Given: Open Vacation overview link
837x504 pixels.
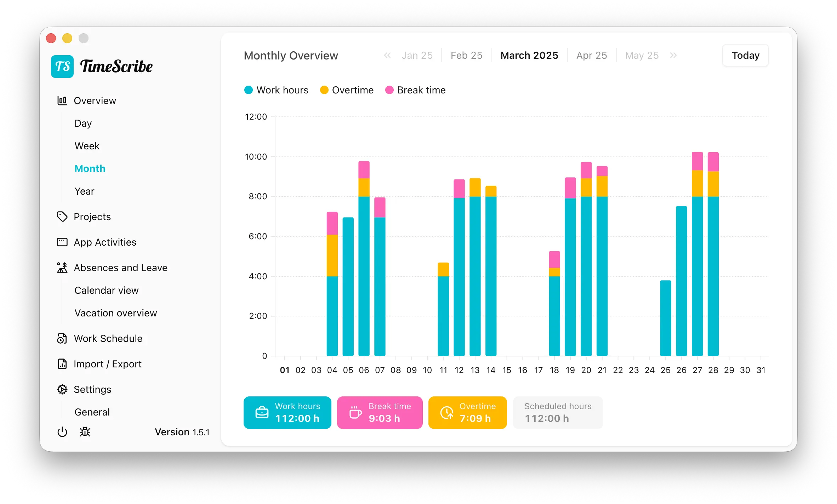Looking at the screenshot, I should pyautogui.click(x=115, y=313).
